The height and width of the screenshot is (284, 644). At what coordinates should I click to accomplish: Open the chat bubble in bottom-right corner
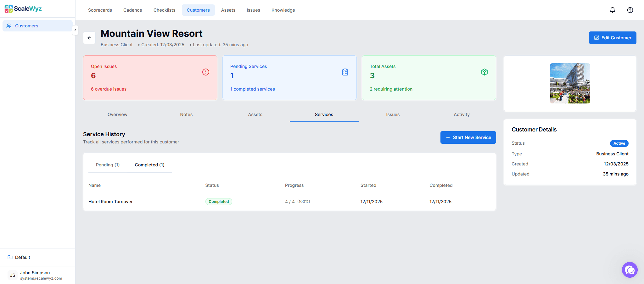(x=630, y=270)
